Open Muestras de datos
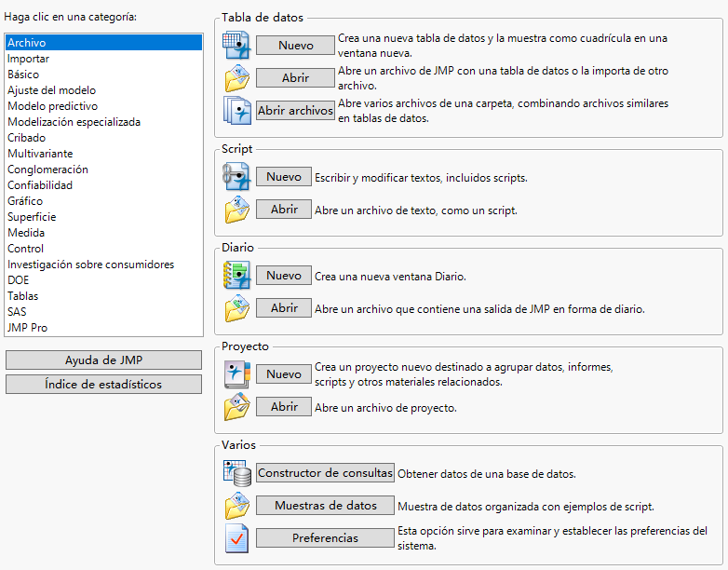 (x=325, y=505)
